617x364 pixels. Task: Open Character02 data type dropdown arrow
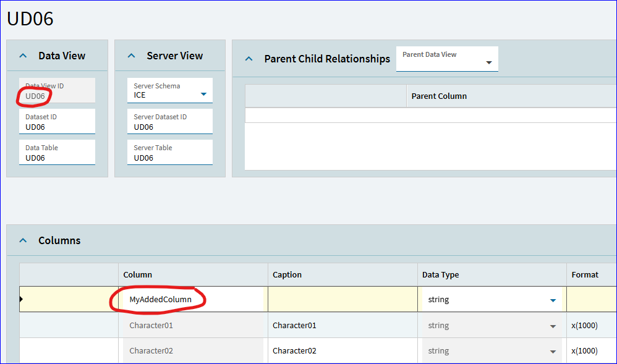pyautogui.click(x=553, y=352)
